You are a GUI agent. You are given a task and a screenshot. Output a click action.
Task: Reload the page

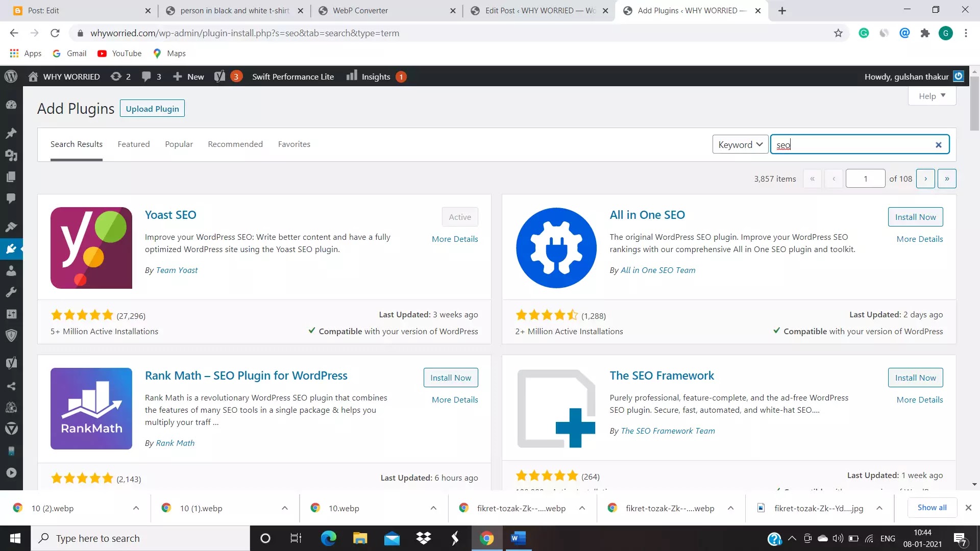(55, 33)
